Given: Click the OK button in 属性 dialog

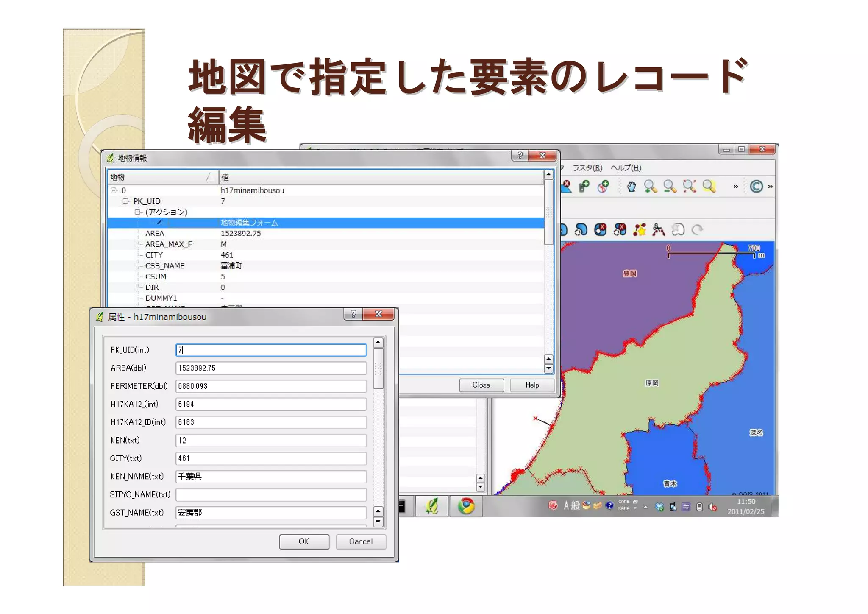Looking at the screenshot, I should (304, 542).
